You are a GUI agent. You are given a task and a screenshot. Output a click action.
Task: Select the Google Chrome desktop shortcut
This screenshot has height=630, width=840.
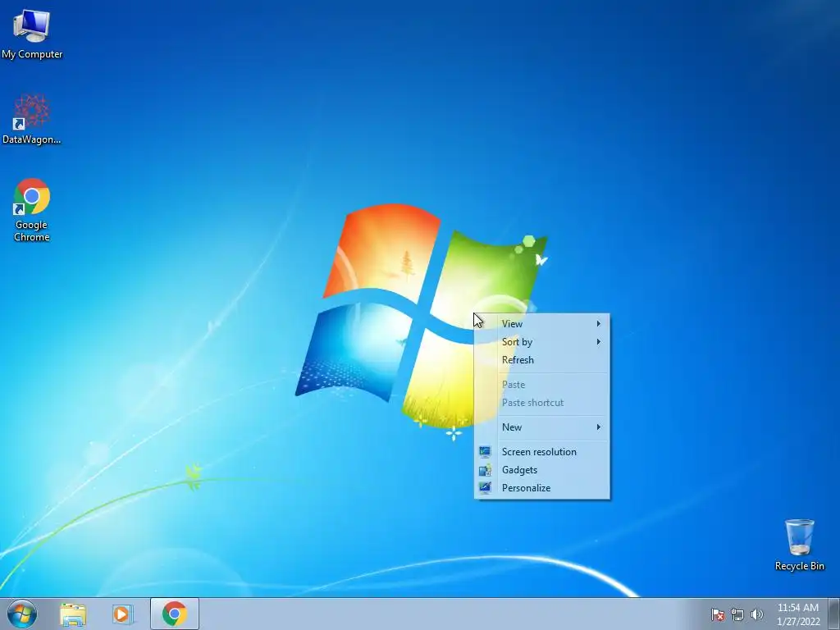32,209
